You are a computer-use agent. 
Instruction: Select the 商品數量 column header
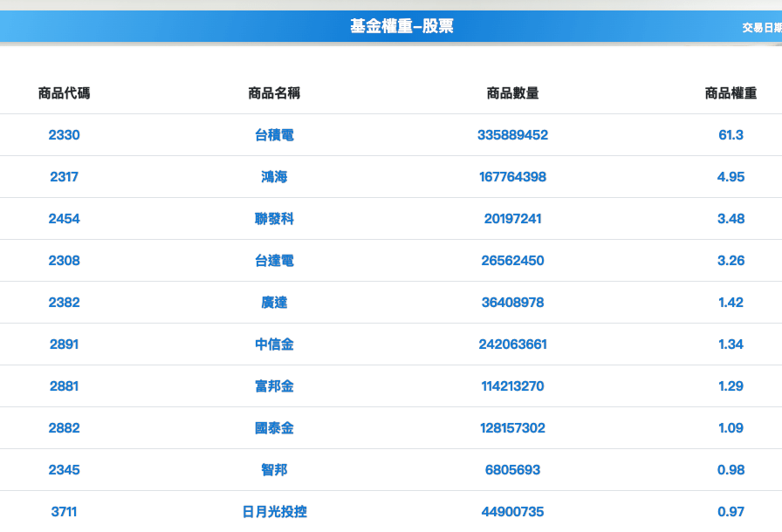click(x=512, y=93)
